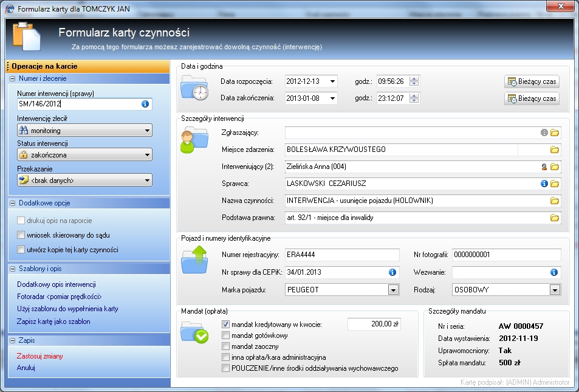
Task: Click Zastosuj zmiany link
Action: click(40, 356)
